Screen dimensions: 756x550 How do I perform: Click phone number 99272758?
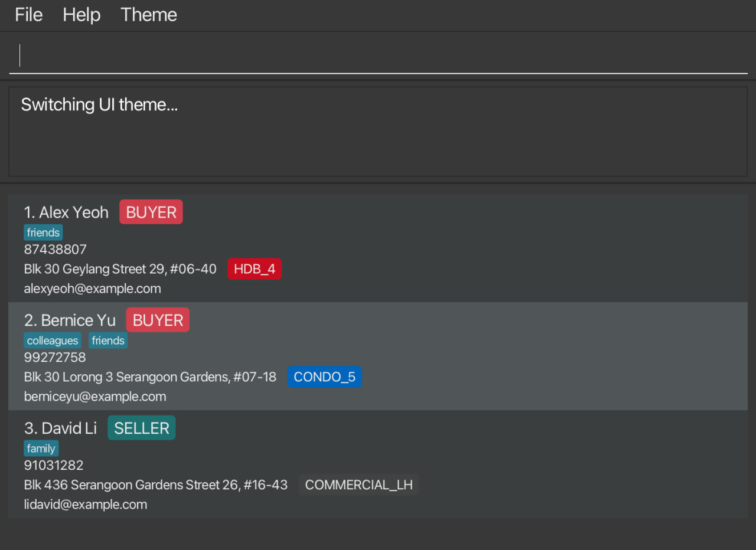(55, 358)
